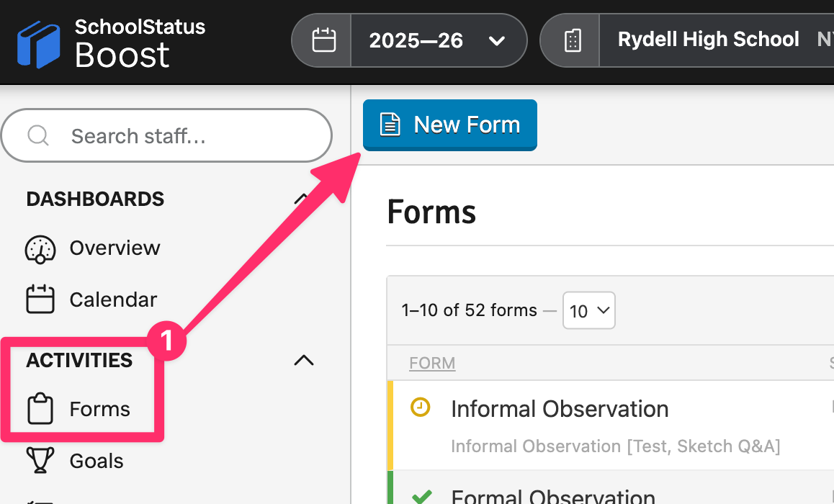Click the Calendar sidebar icon
Screen dimensions: 834x504
40,299
